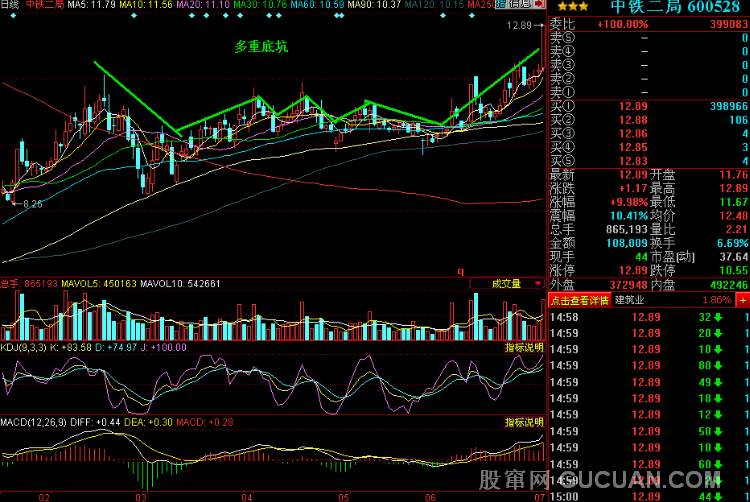The image size is (750, 502).
Task: Click the first cyan diamond info marker
Action: click(x=13, y=16)
